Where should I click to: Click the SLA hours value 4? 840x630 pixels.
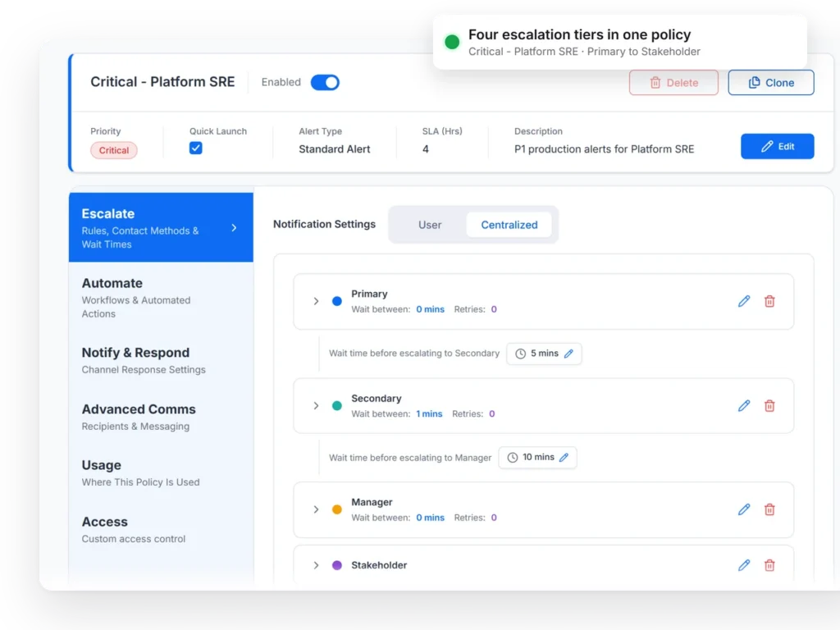click(x=426, y=149)
